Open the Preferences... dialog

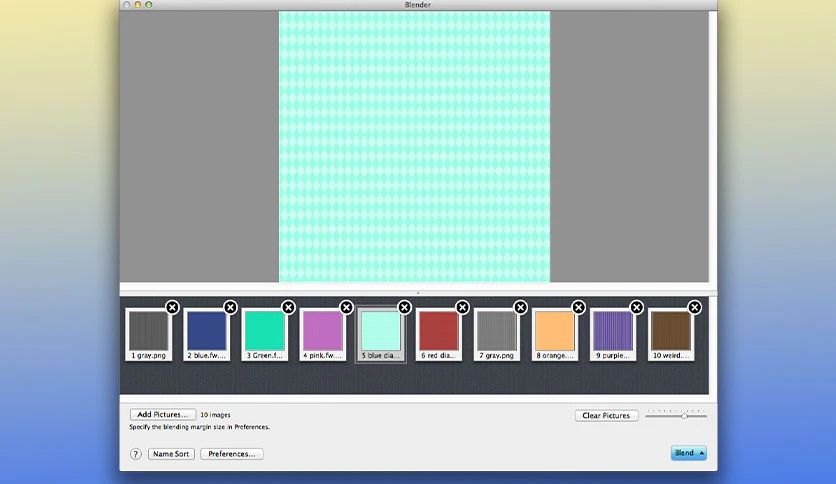coord(232,454)
